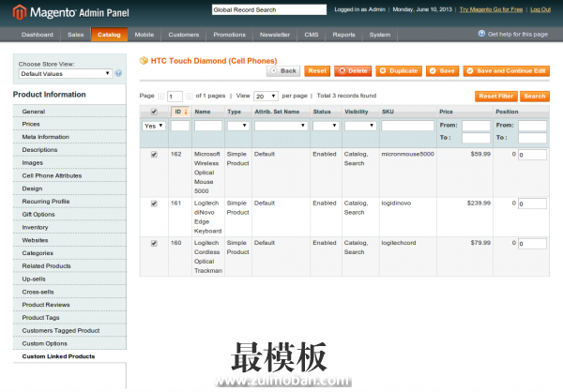Click the Delete button
Image resolution: width=563 pixels, height=392 pixels.
coord(353,71)
